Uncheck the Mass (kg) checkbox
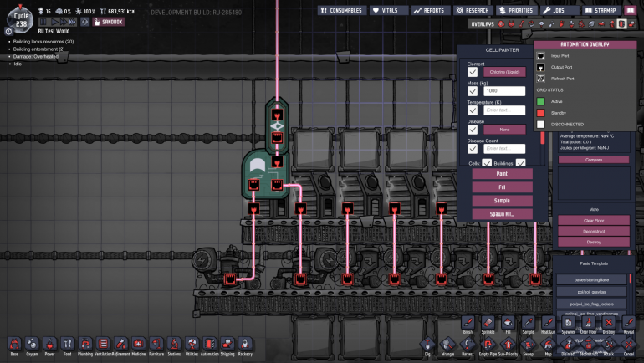644x363 pixels. (x=473, y=91)
